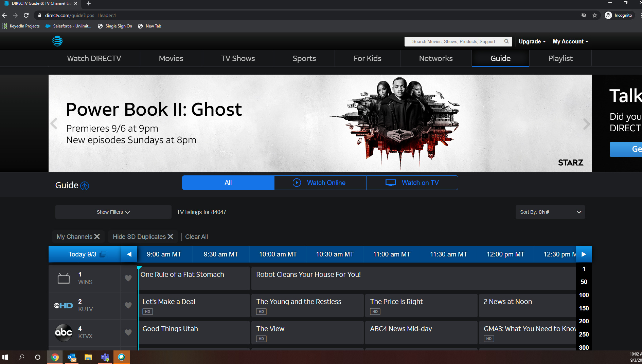Open the My Account dropdown
Image resolution: width=642 pixels, height=364 pixels.
[570, 41]
